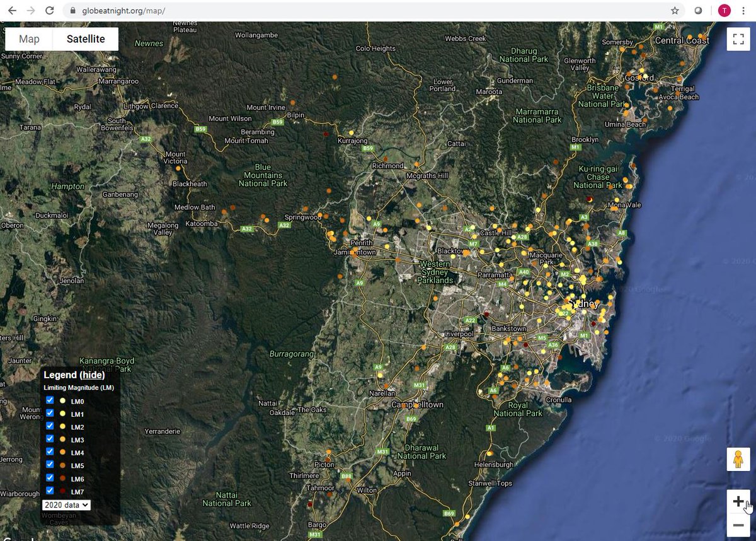Uncheck the LM0 checkbox

point(50,400)
